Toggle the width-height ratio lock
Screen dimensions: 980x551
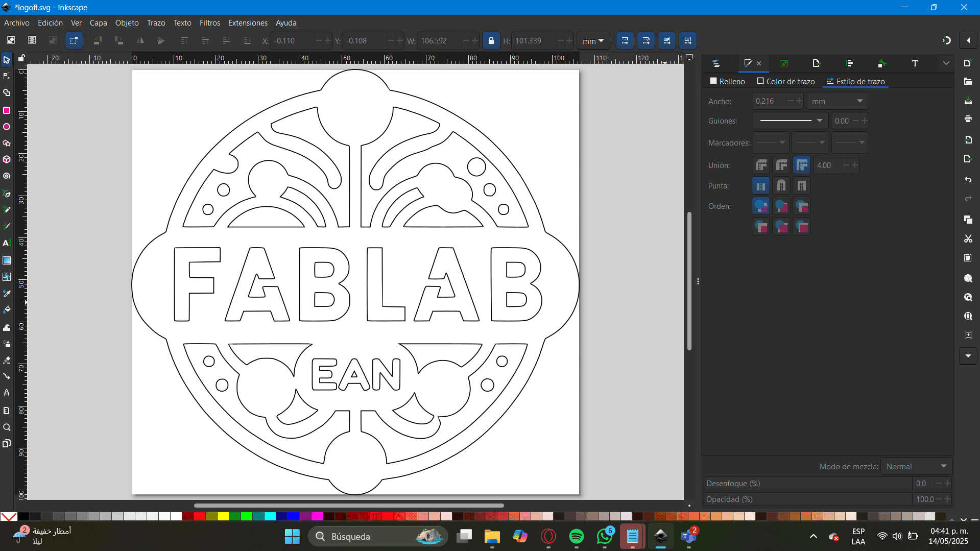[491, 41]
